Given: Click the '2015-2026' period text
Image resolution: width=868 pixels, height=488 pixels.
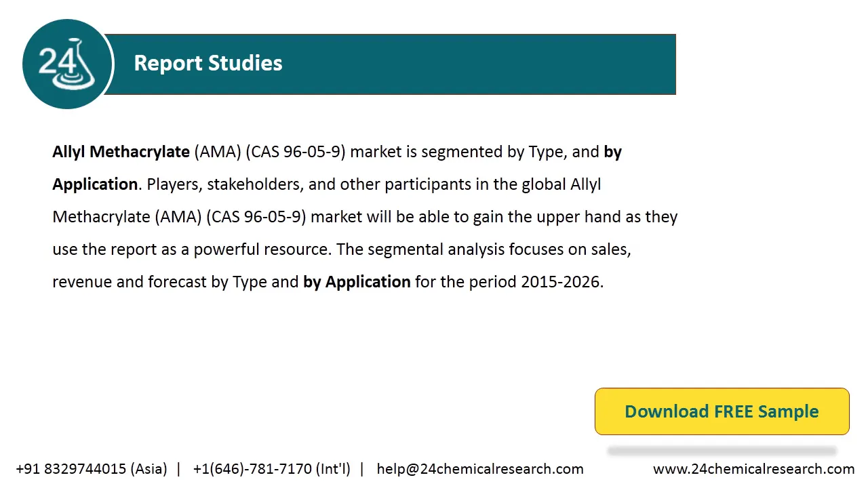Looking at the screenshot, I should 560,282.
